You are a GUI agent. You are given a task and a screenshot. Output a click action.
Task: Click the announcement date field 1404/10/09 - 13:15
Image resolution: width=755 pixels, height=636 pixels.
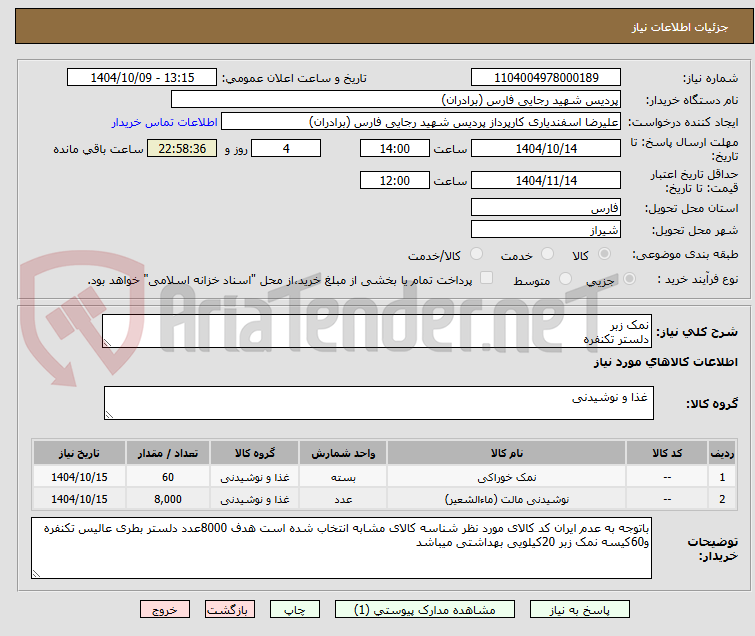(x=142, y=78)
